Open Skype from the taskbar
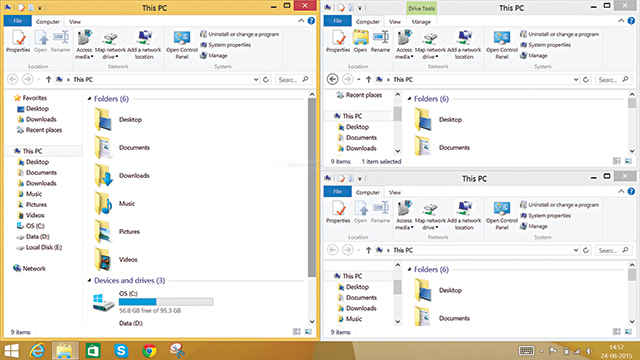640x360 pixels. (121, 350)
